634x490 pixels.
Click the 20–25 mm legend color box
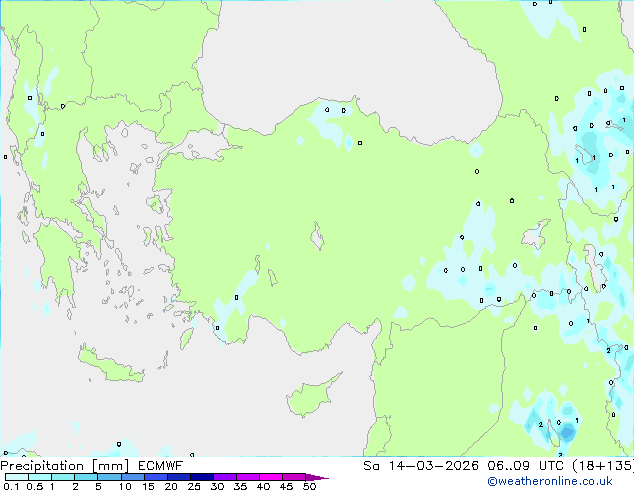[x=179, y=477]
